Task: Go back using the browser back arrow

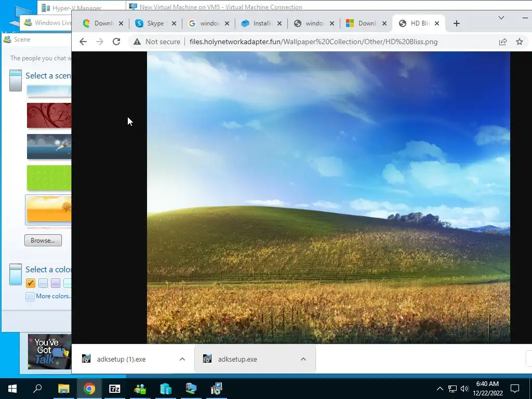Action: (x=83, y=42)
